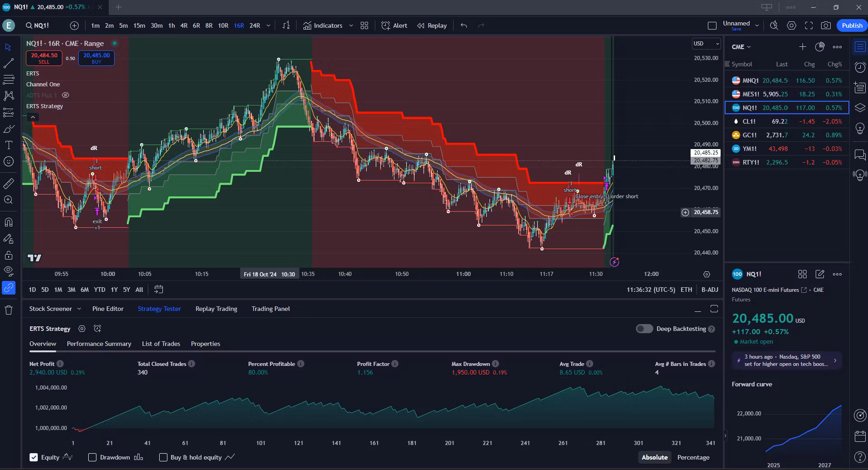Image resolution: width=868 pixels, height=470 pixels.
Task: Switch equity chart to Percentage
Action: 693,457
